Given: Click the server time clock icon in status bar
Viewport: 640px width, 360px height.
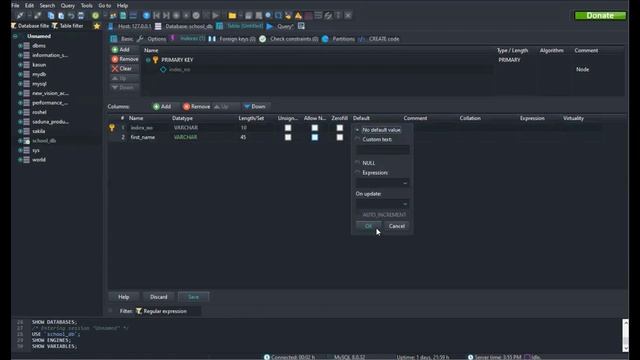Looking at the screenshot, I should [470, 357].
